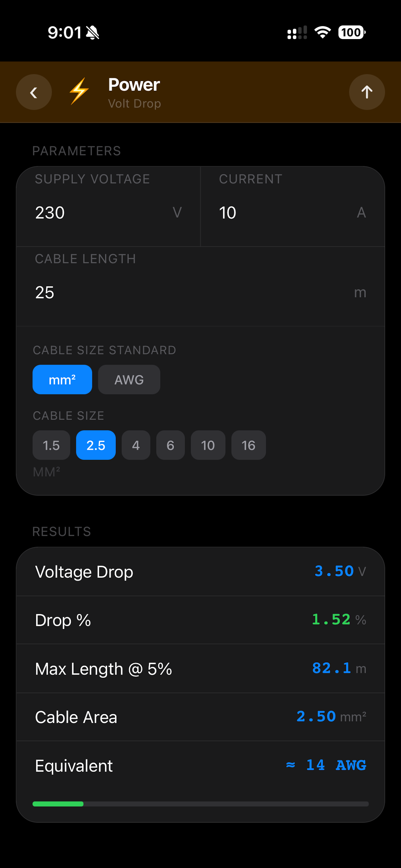Tap the Voltage Drop result row
Screen dimensions: 401x868
[x=200, y=572]
